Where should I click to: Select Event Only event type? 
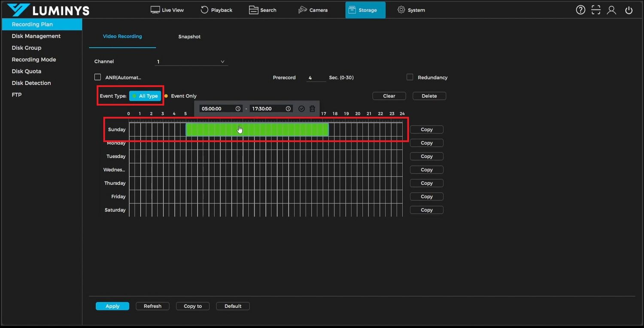coord(183,96)
